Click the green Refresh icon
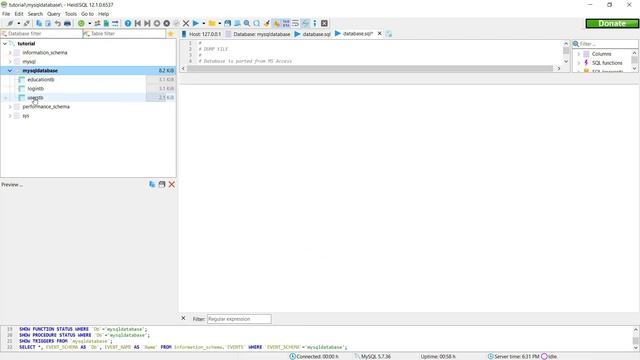Screen dimensions: 640x360 [x=81, y=24]
